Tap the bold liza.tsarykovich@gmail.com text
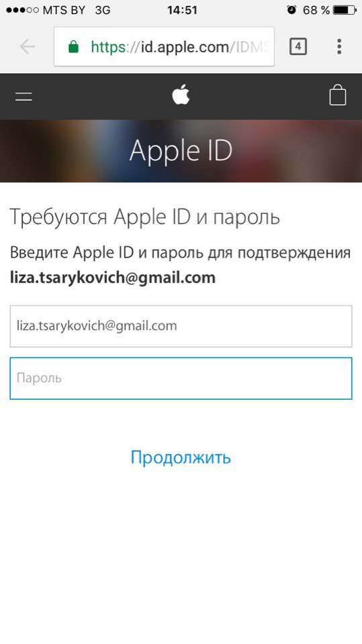Image resolution: width=362 pixels, height=644 pixels. point(113,278)
